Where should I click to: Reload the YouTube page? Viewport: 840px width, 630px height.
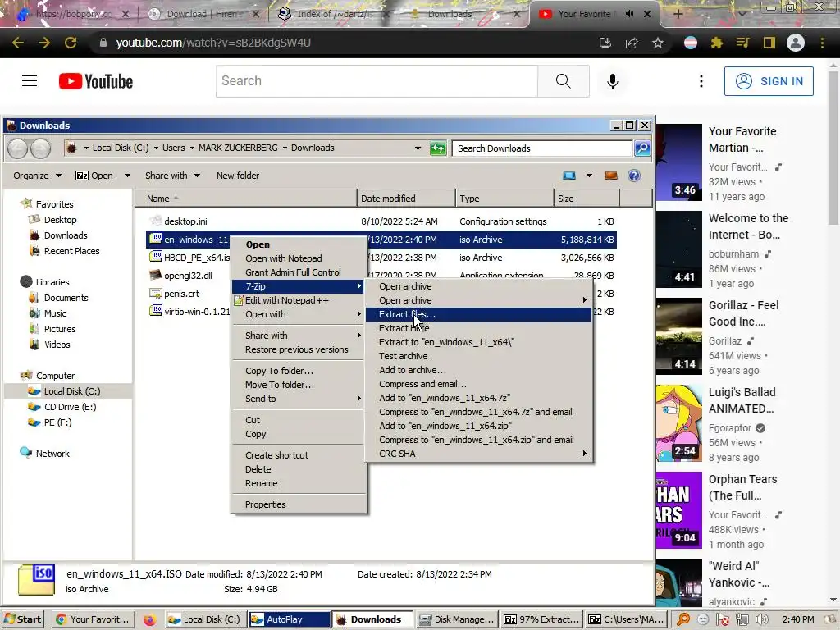click(x=71, y=43)
